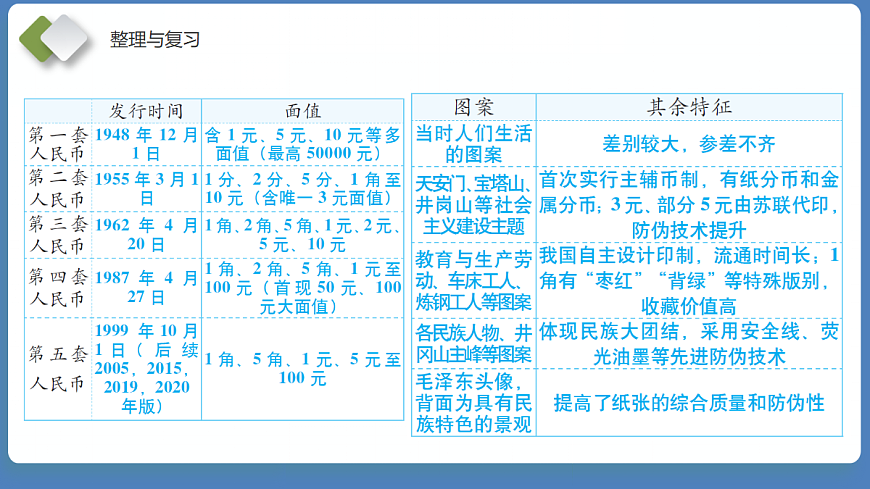Click the cell starting 首次实行主辅币制
870x489 pixels.
pos(689,205)
